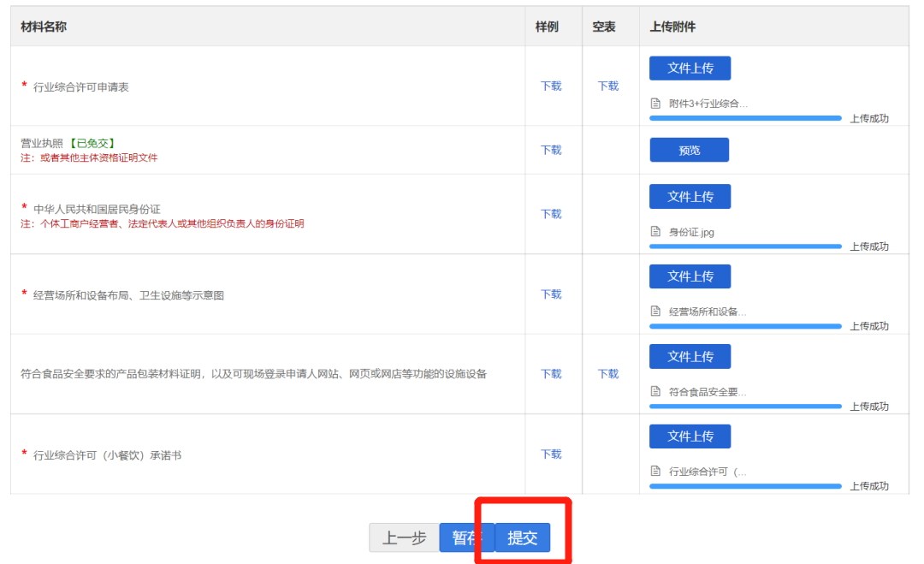
Task: Save a draft using 暂存
Action: click(466, 537)
